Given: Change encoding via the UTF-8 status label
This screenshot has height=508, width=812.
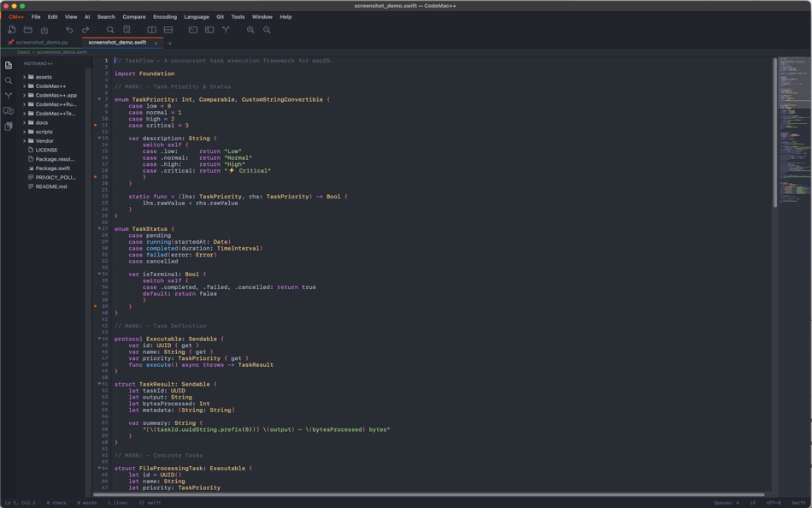Looking at the screenshot, I should click(774, 503).
